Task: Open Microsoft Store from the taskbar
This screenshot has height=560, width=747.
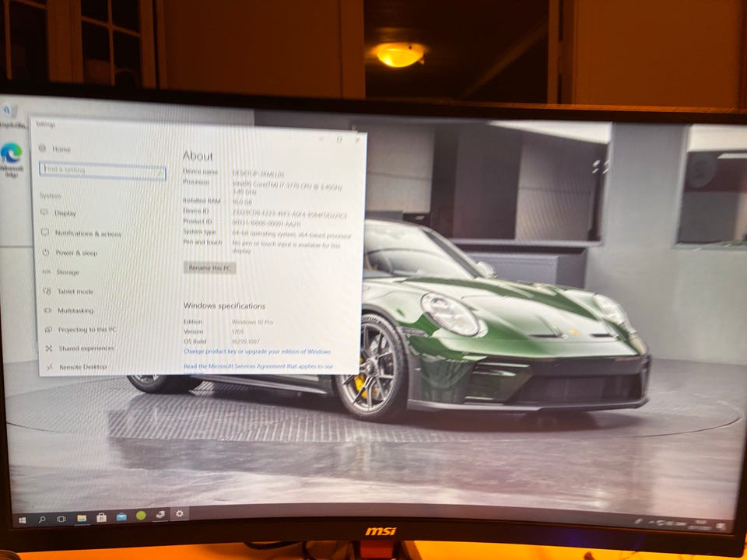Action: coord(101,517)
